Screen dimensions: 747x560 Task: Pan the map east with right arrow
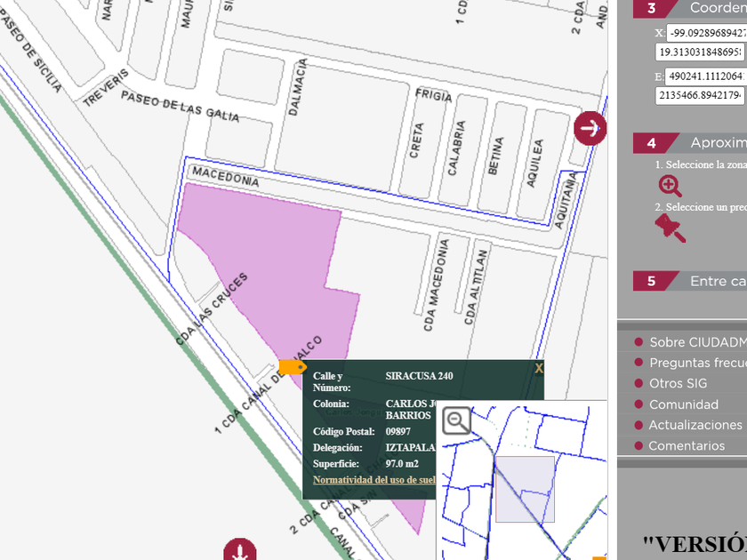pos(590,128)
